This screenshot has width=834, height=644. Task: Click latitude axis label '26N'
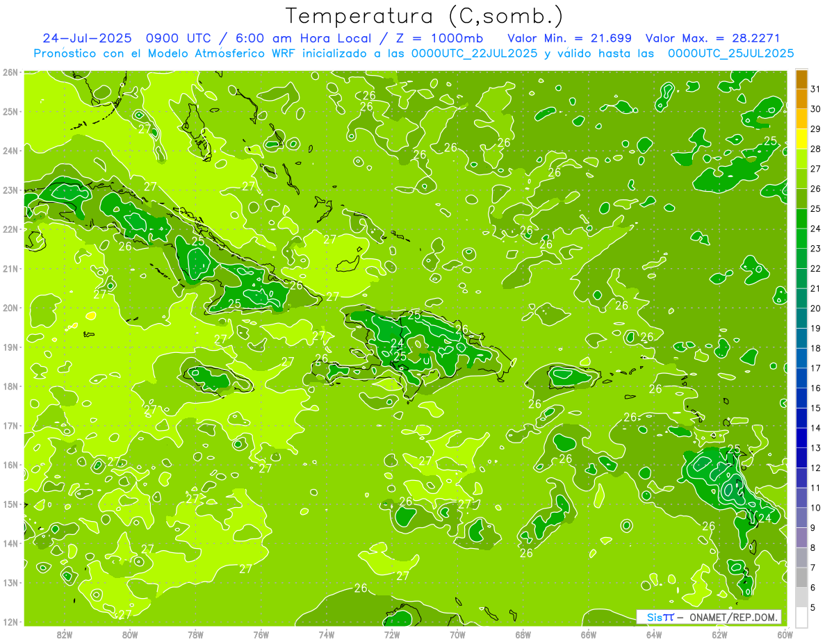pyautogui.click(x=10, y=72)
